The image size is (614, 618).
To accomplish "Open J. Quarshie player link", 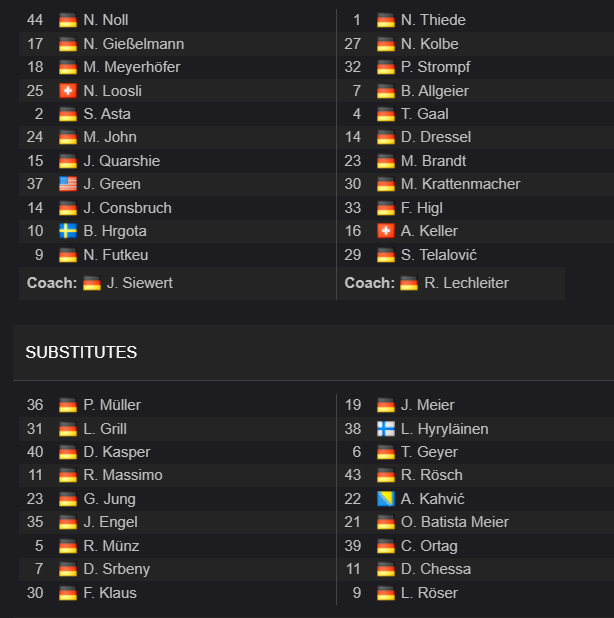I will point(121,161).
